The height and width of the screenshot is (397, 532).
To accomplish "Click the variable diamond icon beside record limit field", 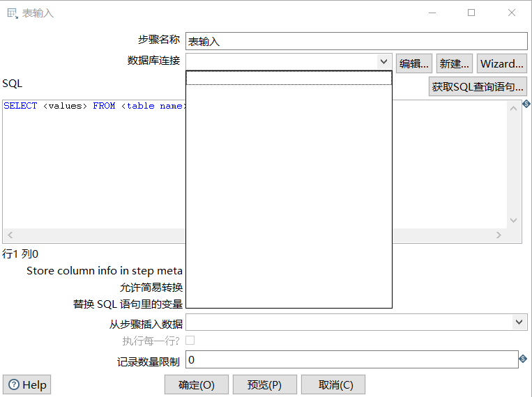I will [523, 359].
